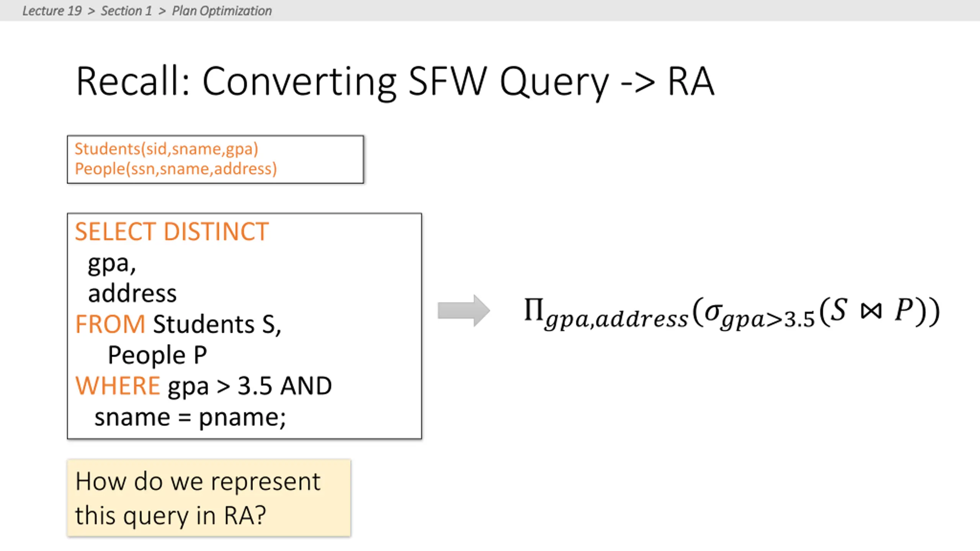Screen dimensions: 980x551
Task: Click the projection symbol Π in the formula
Action: click(x=534, y=309)
